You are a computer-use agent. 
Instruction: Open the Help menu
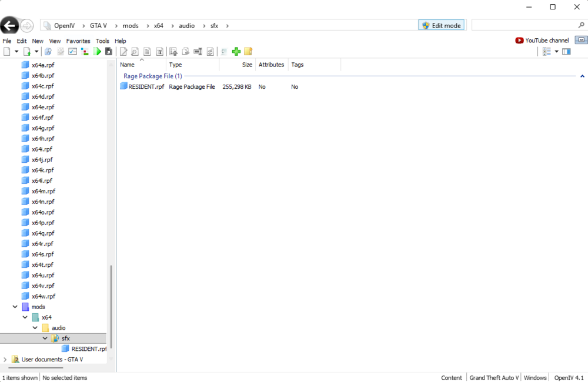coord(121,41)
